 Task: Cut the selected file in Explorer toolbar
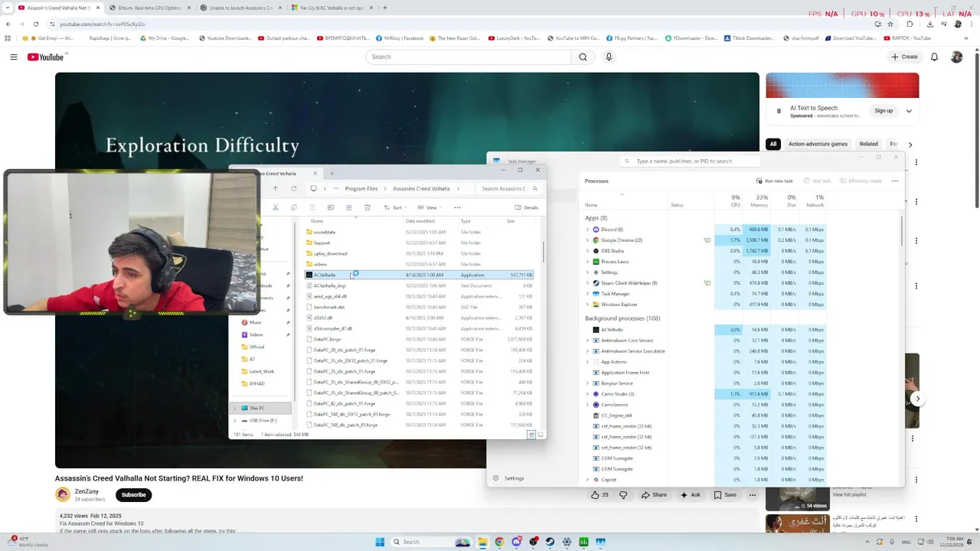276,207
